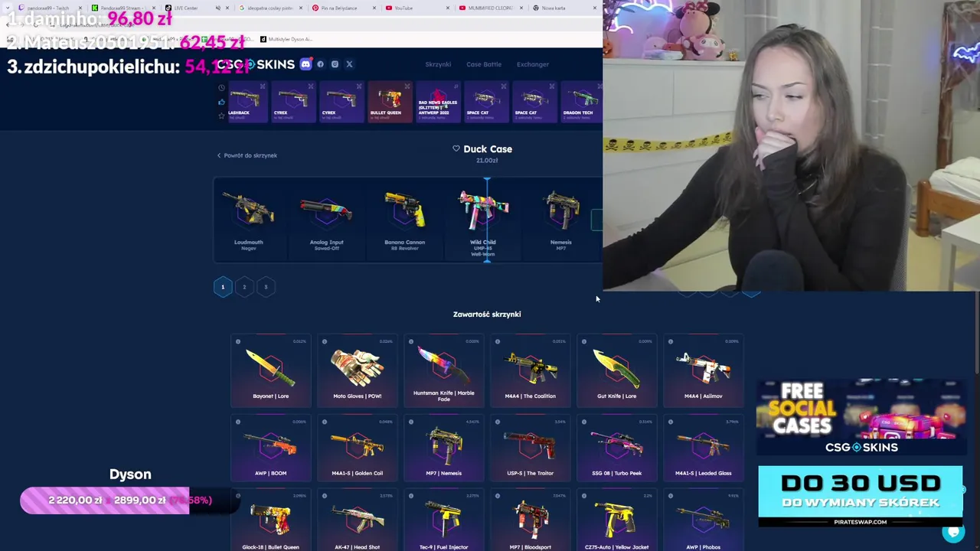Image resolution: width=980 pixels, height=551 pixels.
Task: Open the MP7 Nemesis card in case contents
Action: pyautogui.click(x=443, y=448)
